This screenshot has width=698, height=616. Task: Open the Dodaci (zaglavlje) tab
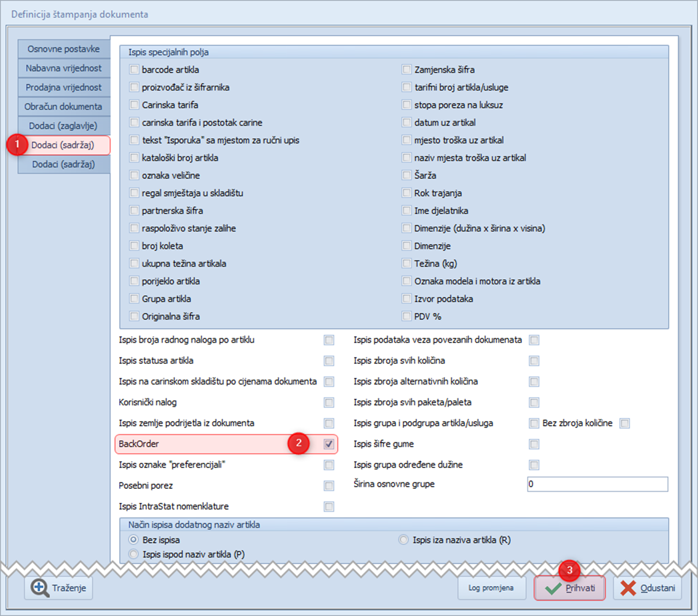click(64, 126)
